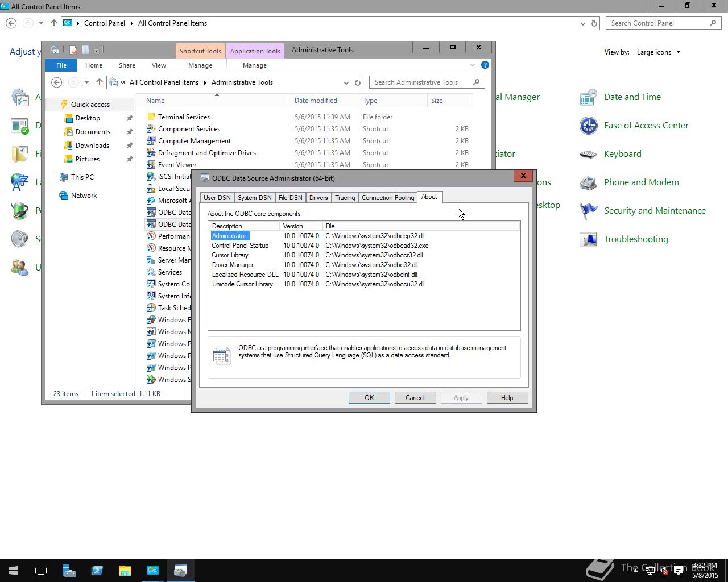Open the Troubleshooting icon

click(588, 239)
